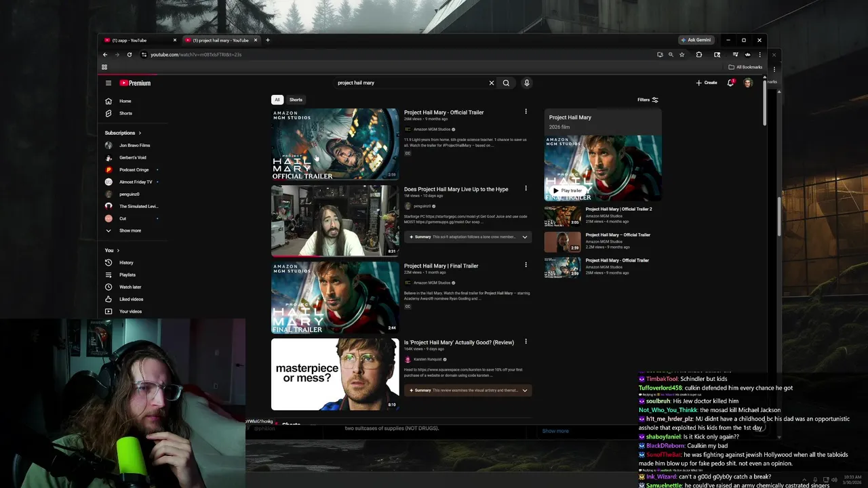Open the Project Hail Mary - Official Trailer title
The image size is (868, 488).
click(x=444, y=113)
